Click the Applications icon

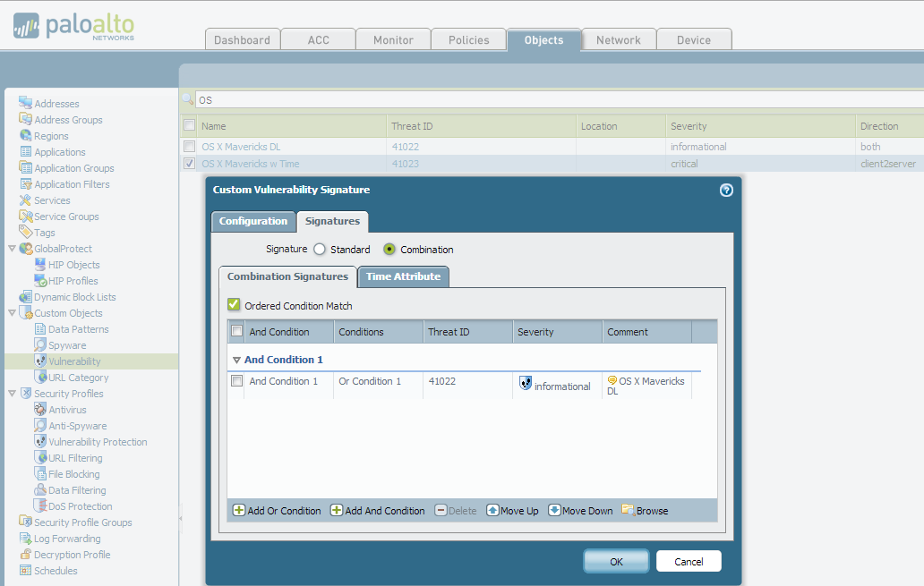click(25, 151)
